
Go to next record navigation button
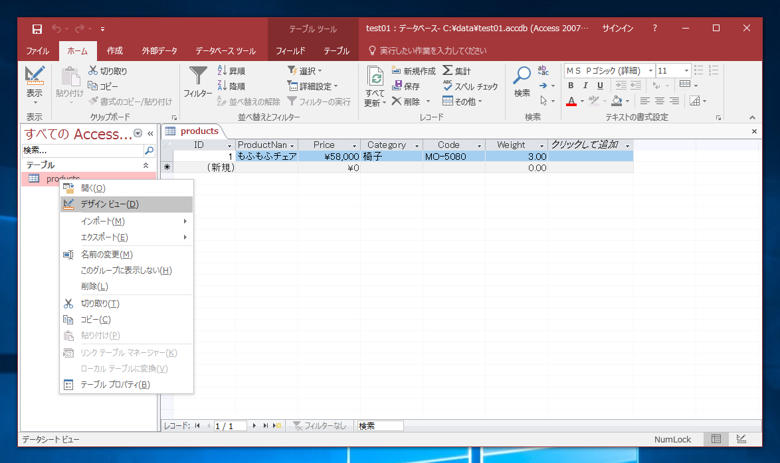(254, 426)
